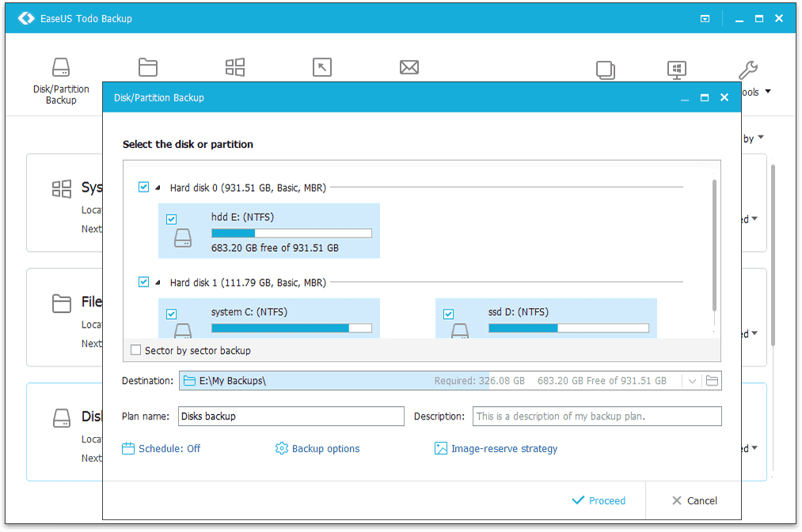802x532 pixels.
Task: Click the Proceed checkmark icon
Action: click(x=578, y=500)
